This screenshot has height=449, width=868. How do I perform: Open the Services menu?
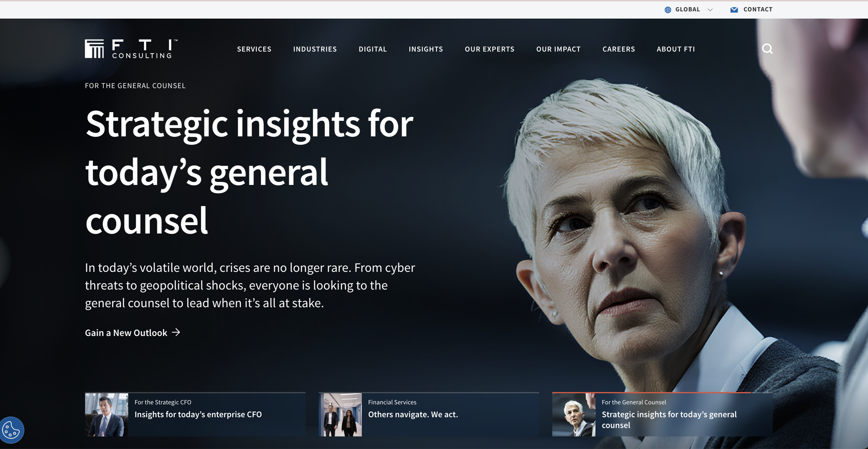coord(254,49)
